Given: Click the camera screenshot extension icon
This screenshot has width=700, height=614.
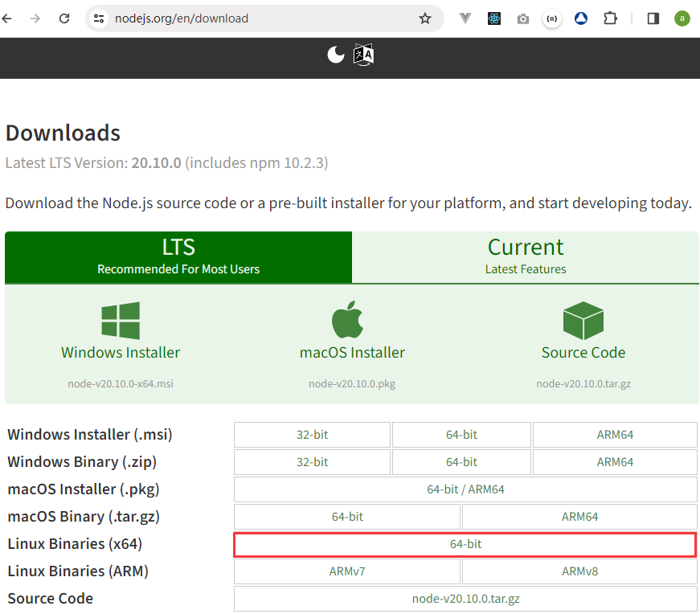Looking at the screenshot, I should coord(522,18).
